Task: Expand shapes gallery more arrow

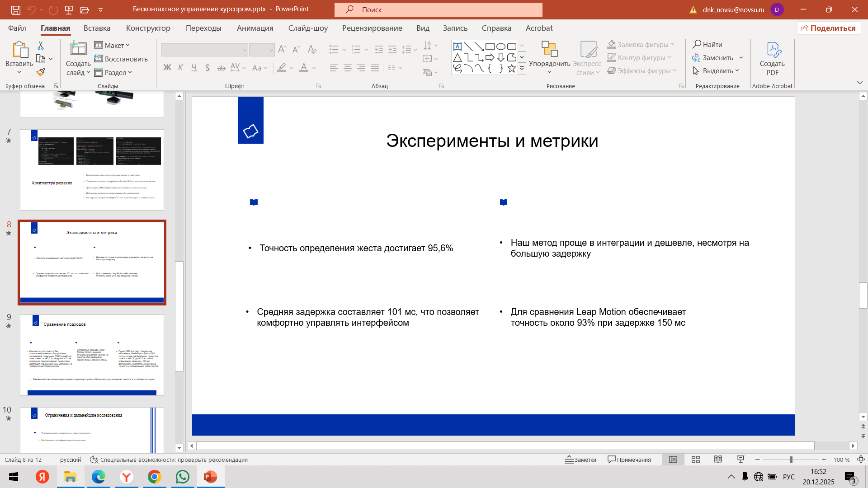Action: click(x=522, y=69)
